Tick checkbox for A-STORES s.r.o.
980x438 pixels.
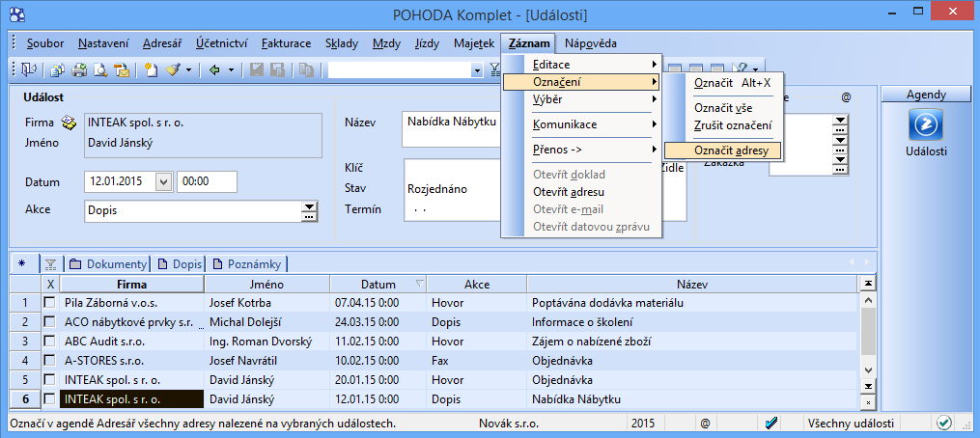click(x=50, y=361)
